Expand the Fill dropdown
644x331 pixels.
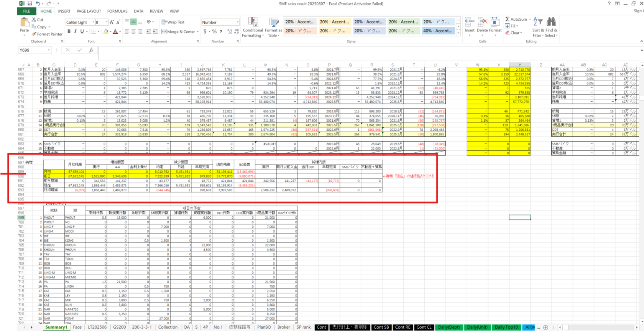pos(517,26)
